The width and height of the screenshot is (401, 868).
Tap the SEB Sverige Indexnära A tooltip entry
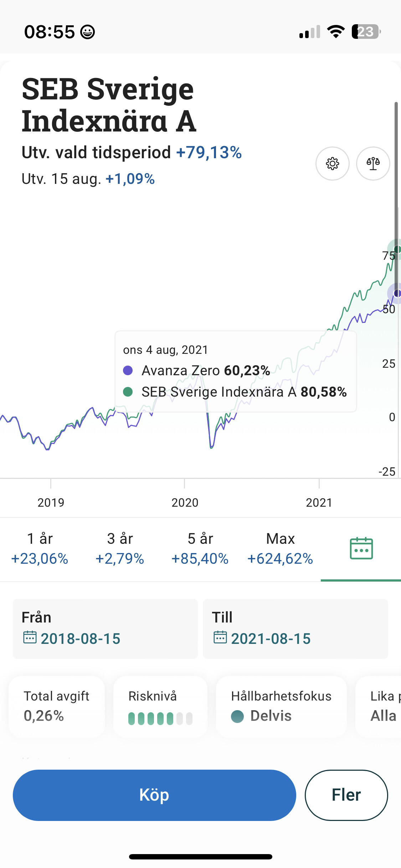[235, 392]
